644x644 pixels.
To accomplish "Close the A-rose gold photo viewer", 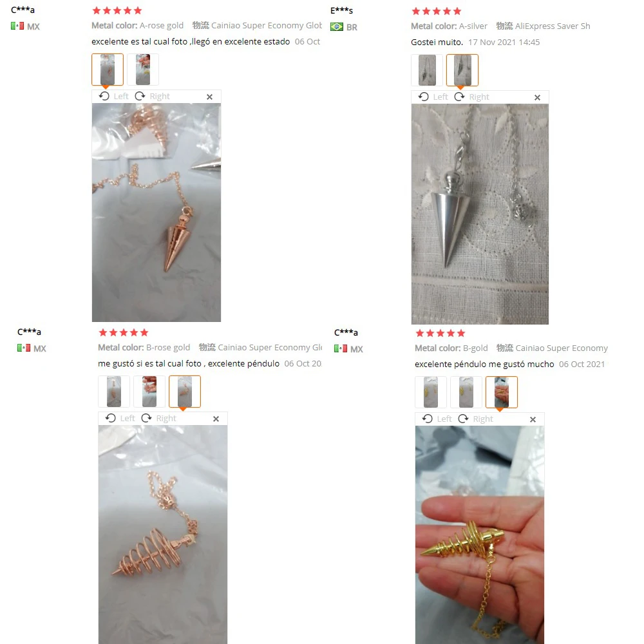I will (x=209, y=97).
